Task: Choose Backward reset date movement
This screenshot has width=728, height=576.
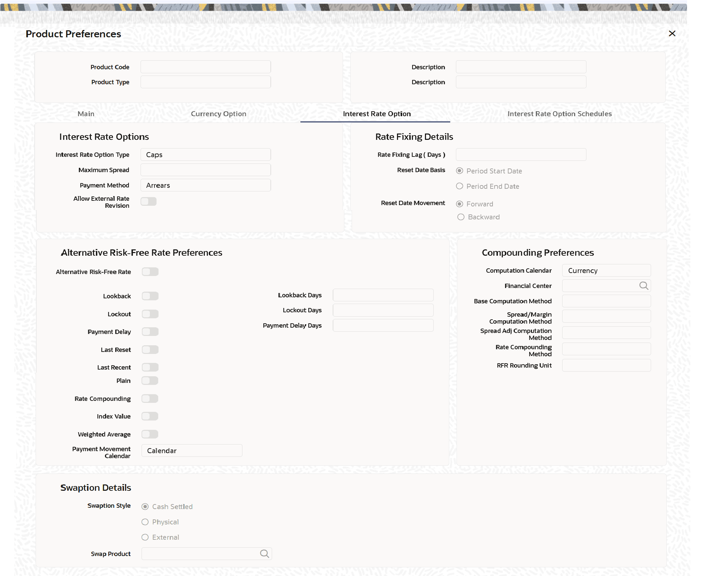Action: coord(461,217)
